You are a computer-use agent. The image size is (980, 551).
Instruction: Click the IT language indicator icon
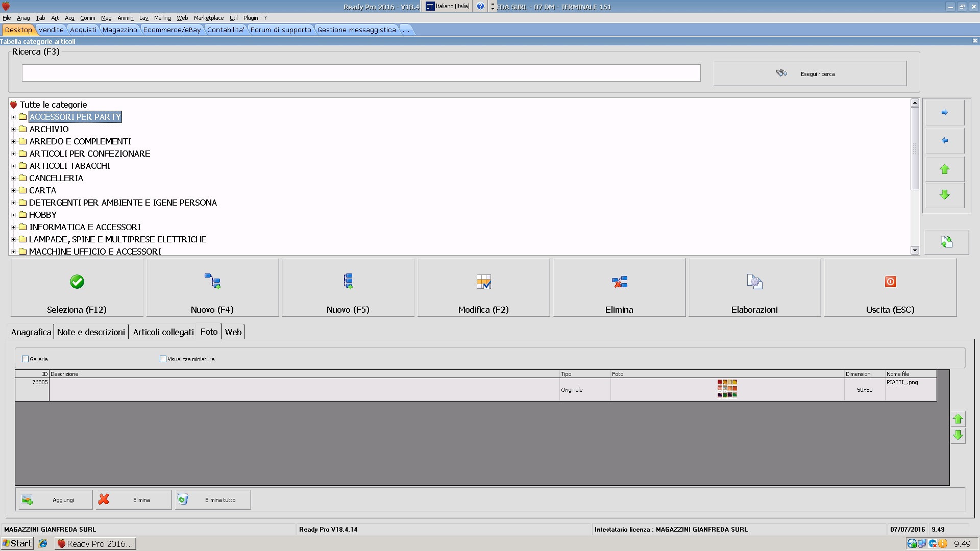coord(430,6)
